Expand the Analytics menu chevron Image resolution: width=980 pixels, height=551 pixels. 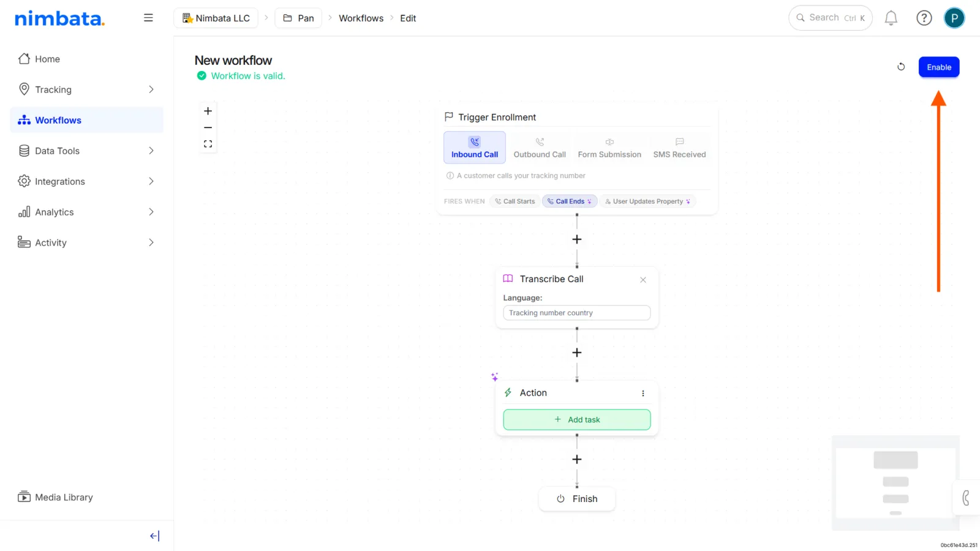click(151, 212)
